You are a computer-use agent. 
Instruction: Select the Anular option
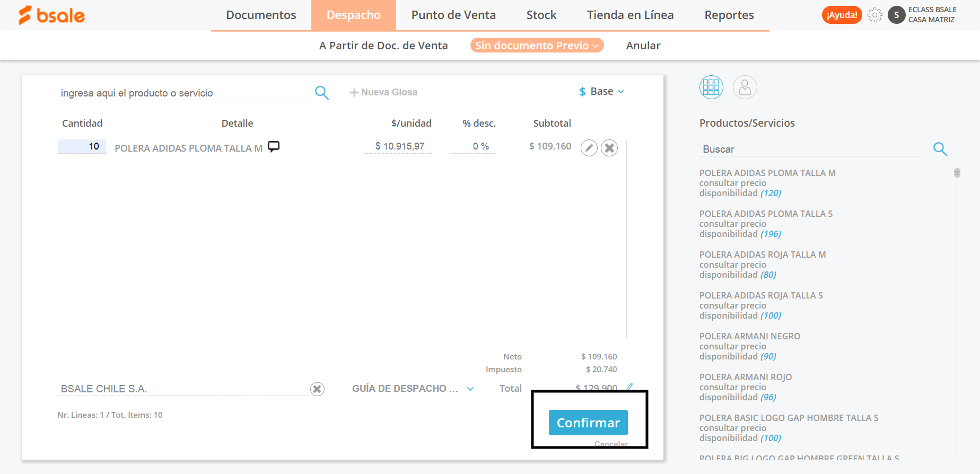tap(643, 46)
